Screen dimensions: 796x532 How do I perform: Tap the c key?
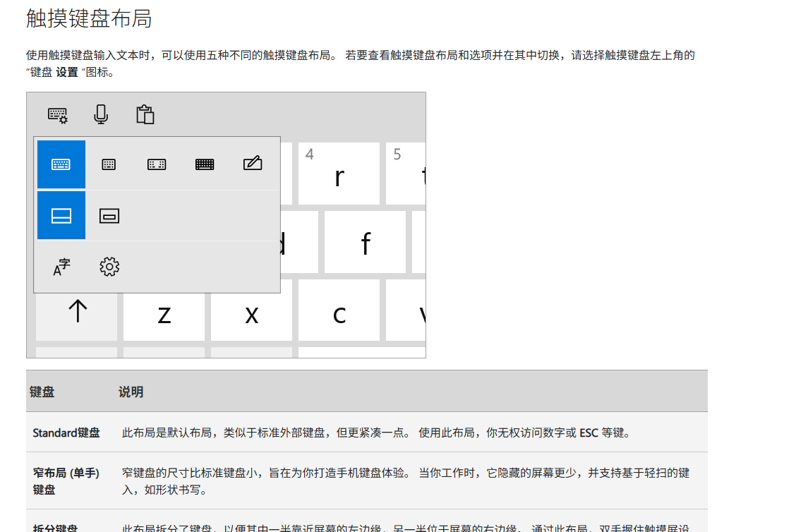[339, 310]
